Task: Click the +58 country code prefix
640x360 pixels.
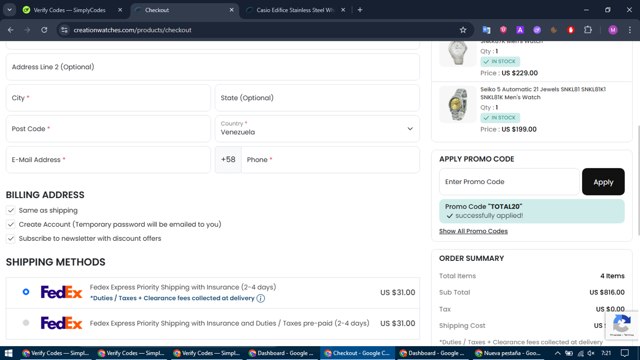Action: (x=228, y=160)
